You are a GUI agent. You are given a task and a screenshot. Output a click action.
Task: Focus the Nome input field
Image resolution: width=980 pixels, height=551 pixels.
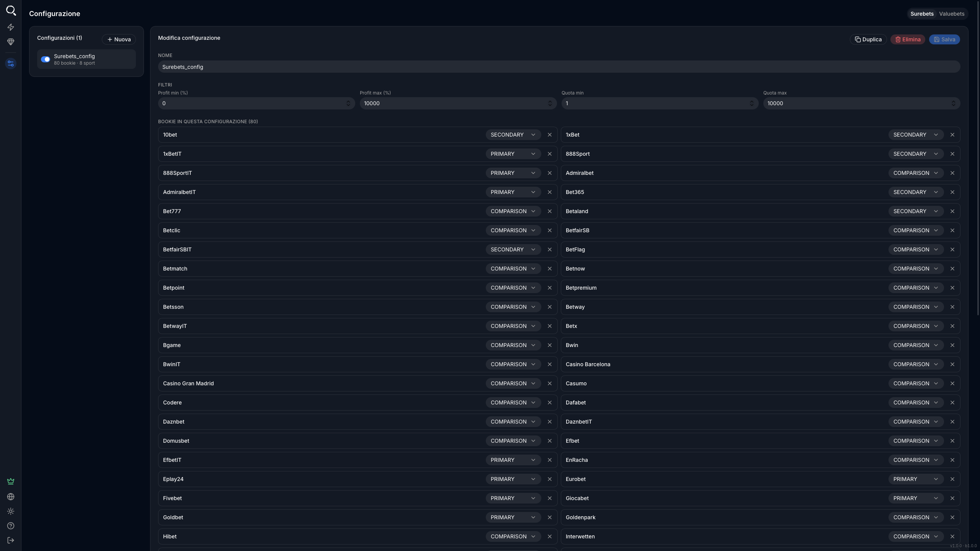(x=559, y=67)
